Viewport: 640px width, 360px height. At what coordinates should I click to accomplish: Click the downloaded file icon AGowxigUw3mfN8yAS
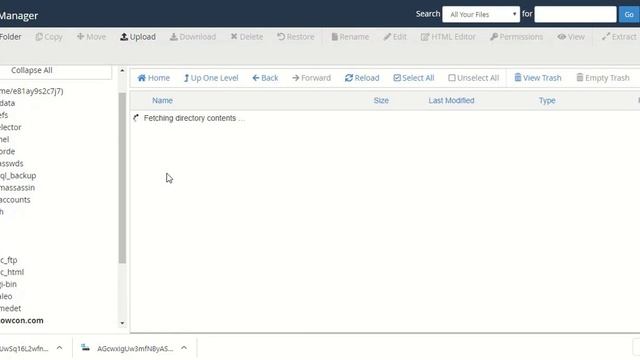(85, 348)
